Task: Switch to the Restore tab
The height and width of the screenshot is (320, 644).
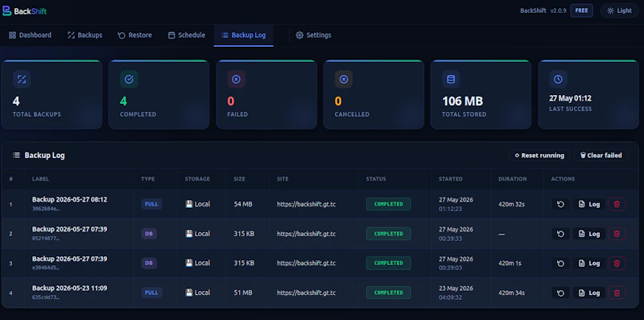Action: click(134, 35)
